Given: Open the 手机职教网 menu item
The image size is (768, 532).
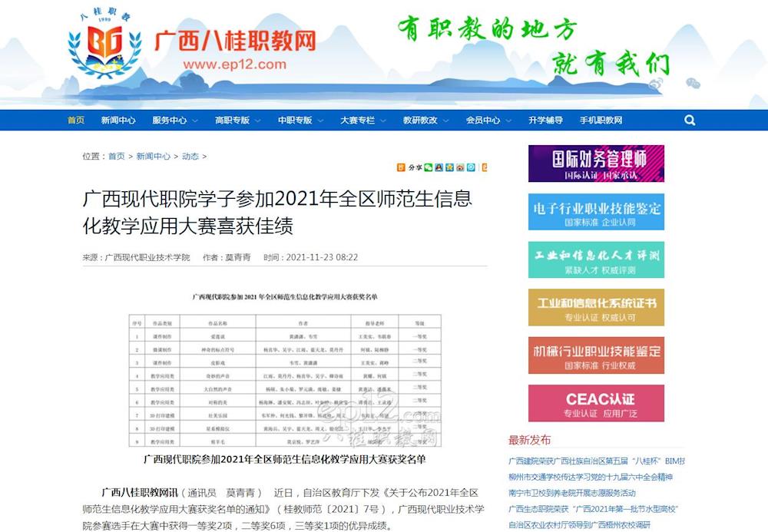Looking at the screenshot, I should (601, 121).
